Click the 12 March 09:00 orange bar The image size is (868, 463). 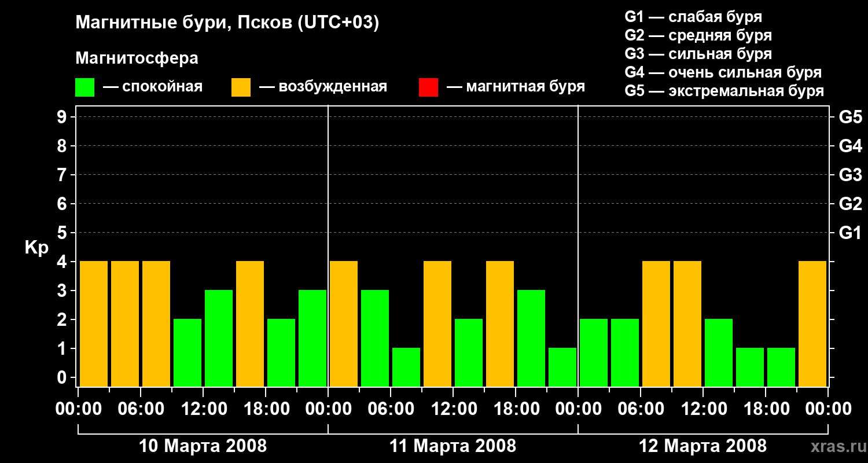point(687,324)
